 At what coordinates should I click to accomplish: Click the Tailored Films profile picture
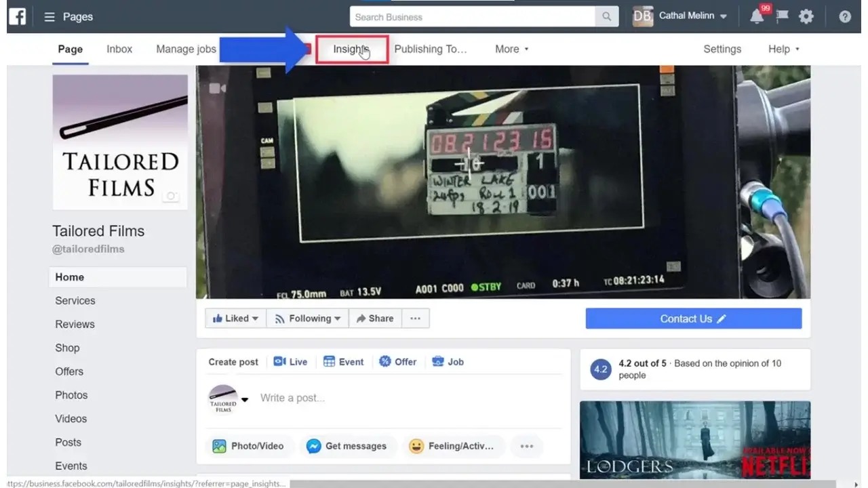point(120,142)
